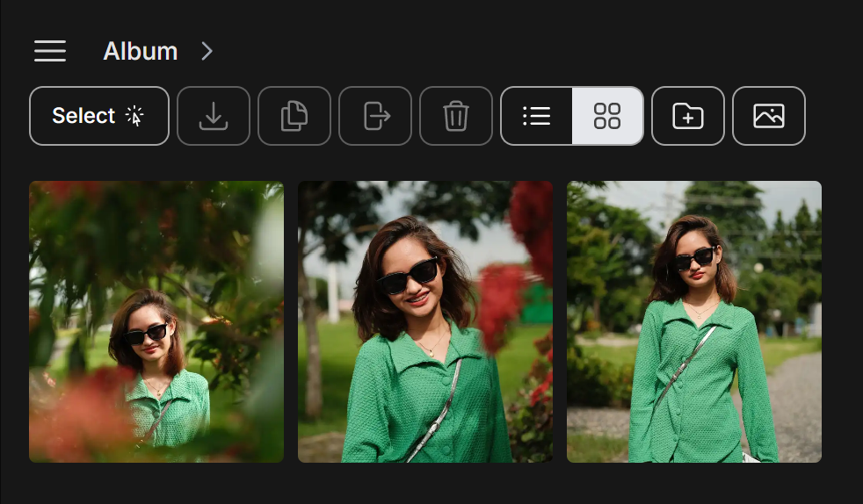Switch to grid view

607,116
